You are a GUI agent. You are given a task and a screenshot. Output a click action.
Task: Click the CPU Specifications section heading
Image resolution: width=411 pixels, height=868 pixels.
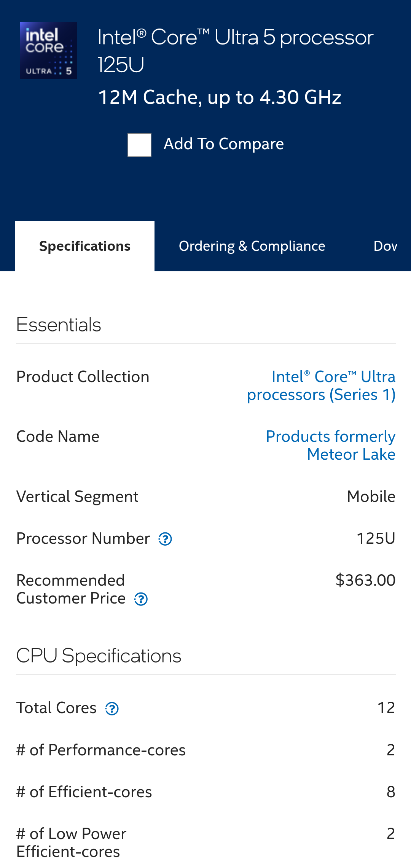click(x=99, y=656)
